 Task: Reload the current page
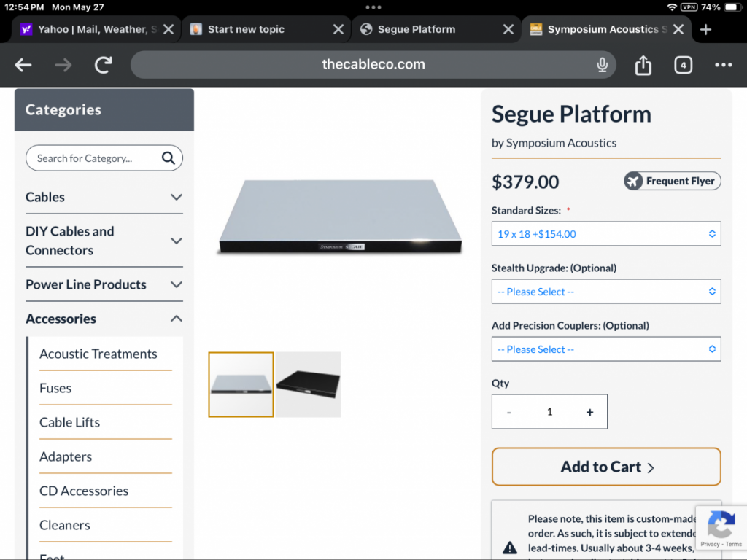click(x=103, y=65)
